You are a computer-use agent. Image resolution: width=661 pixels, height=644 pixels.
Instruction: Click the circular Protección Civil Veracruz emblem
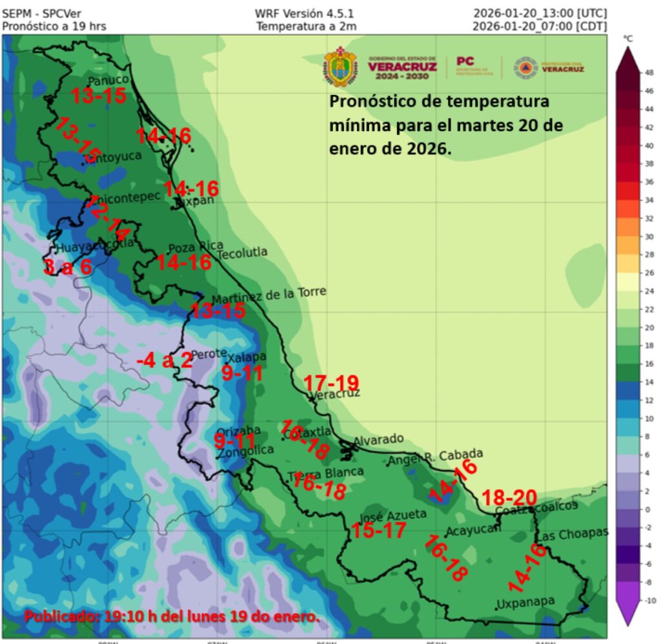525,67
